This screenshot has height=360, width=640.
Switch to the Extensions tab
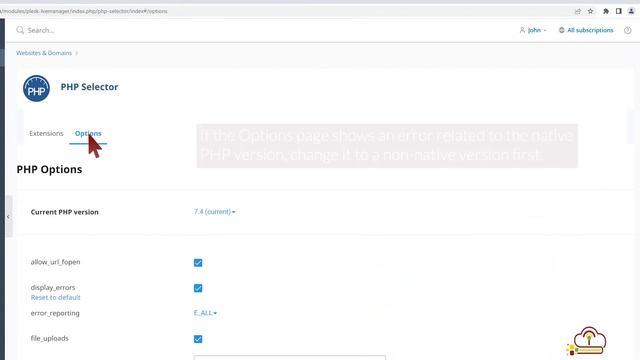47,133
